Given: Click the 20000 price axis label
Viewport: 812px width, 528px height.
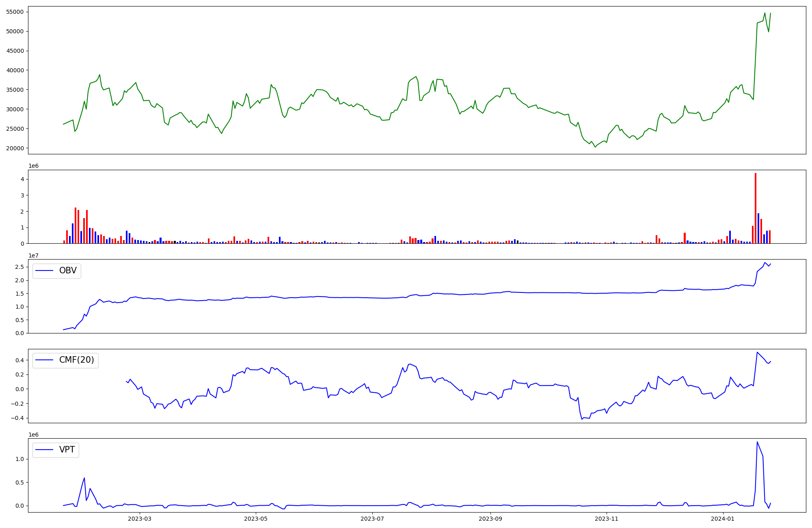Looking at the screenshot, I should tap(15, 148).
